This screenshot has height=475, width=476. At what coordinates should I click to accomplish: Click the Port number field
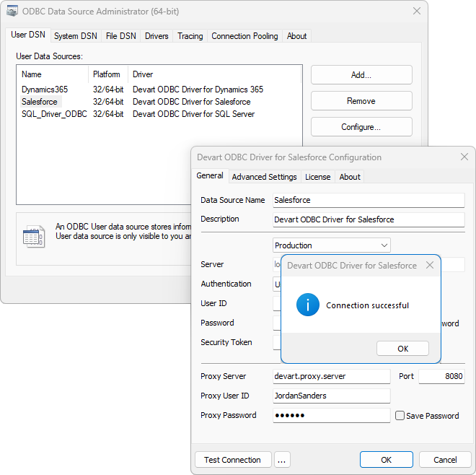tap(441, 376)
